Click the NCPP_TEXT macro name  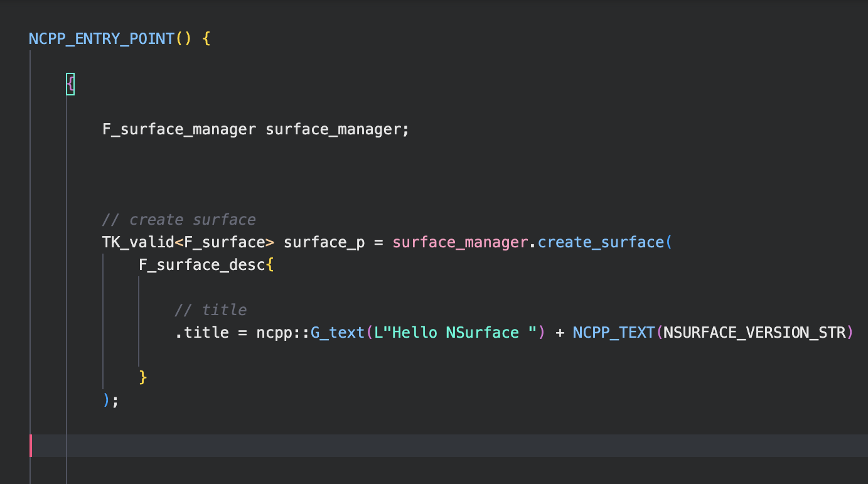613,332
